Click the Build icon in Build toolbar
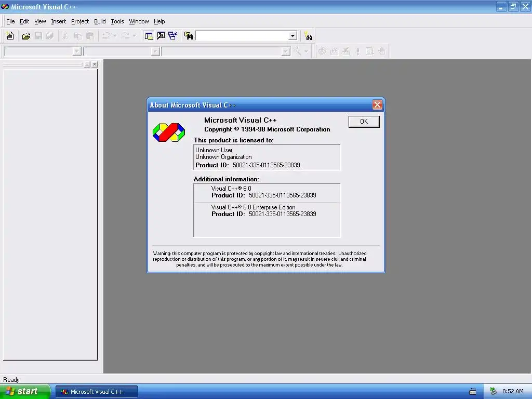This screenshot has height=399, width=532. (x=334, y=51)
